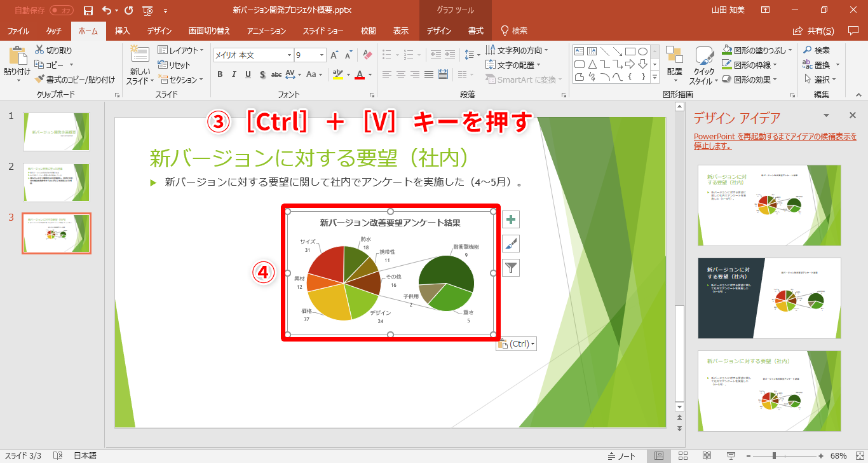Toggle bold formatting
The height and width of the screenshot is (463, 868).
220,74
